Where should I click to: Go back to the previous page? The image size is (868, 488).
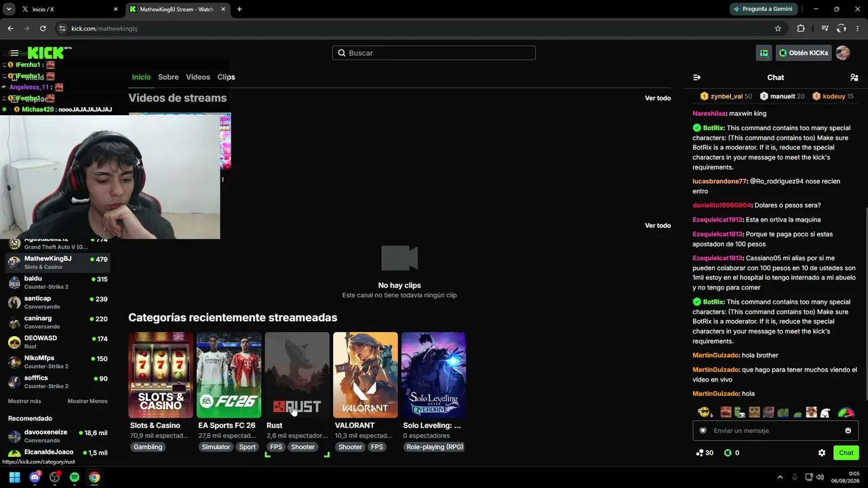[x=10, y=28]
